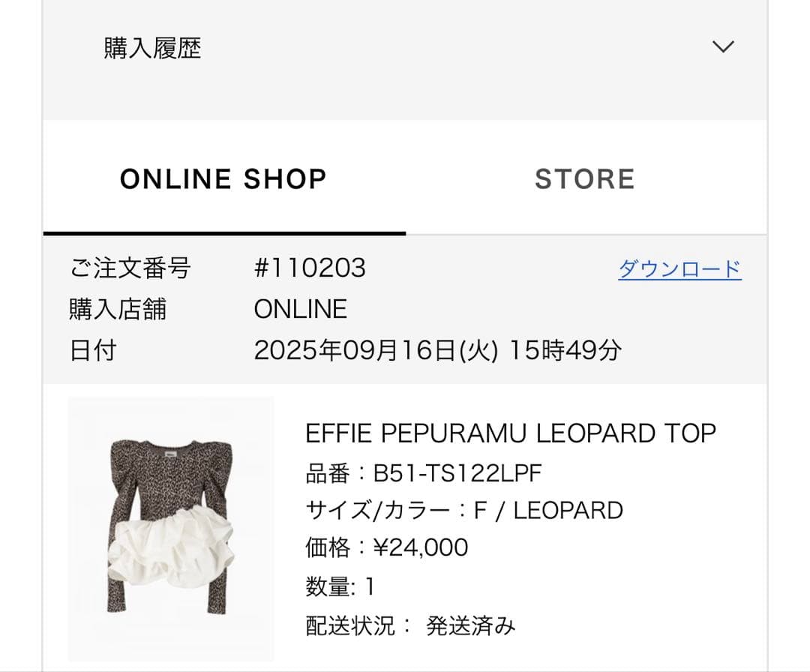810x672 pixels.
Task: Click the 日付 label
Action: (91, 349)
